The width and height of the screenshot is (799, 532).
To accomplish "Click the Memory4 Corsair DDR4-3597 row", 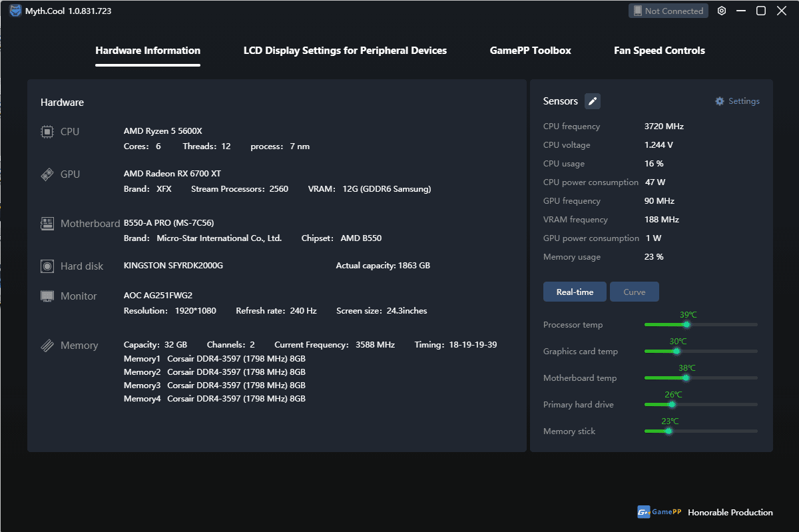I will (214, 399).
